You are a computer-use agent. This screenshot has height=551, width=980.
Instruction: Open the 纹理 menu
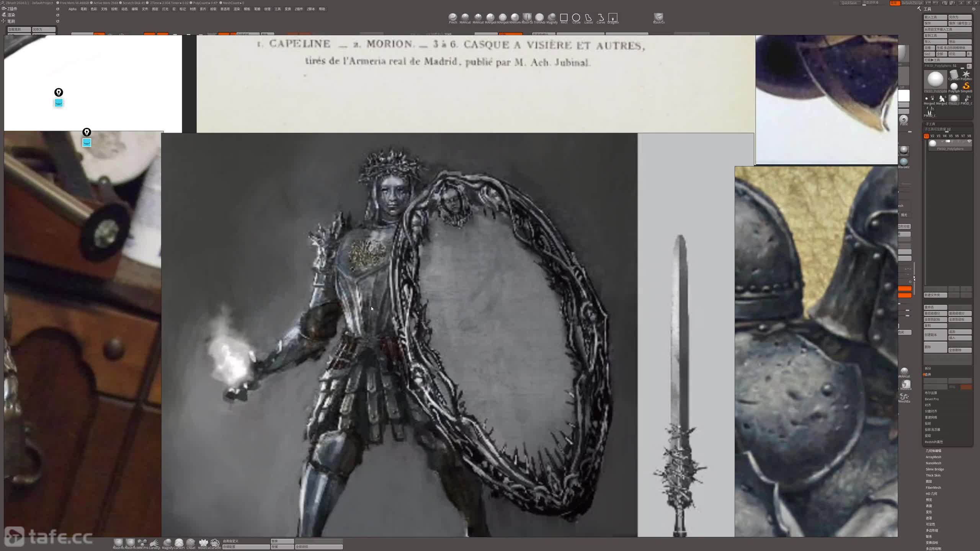pos(267,9)
